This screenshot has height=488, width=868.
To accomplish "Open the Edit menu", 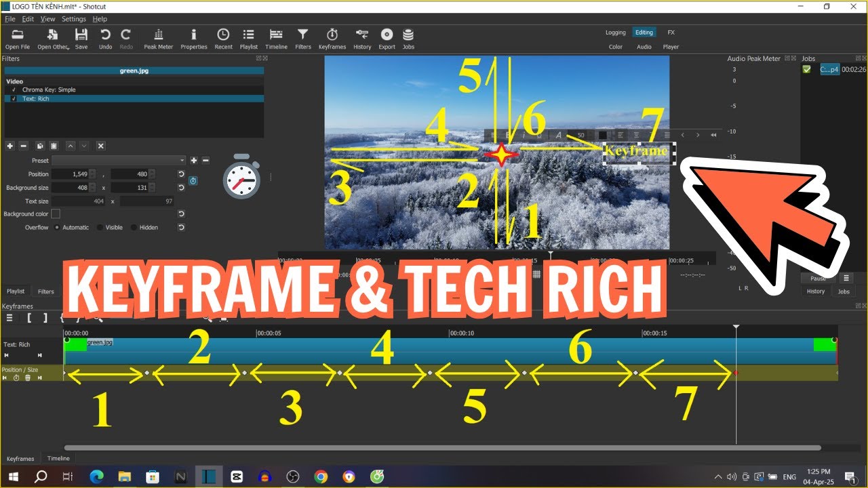I will click(x=28, y=19).
